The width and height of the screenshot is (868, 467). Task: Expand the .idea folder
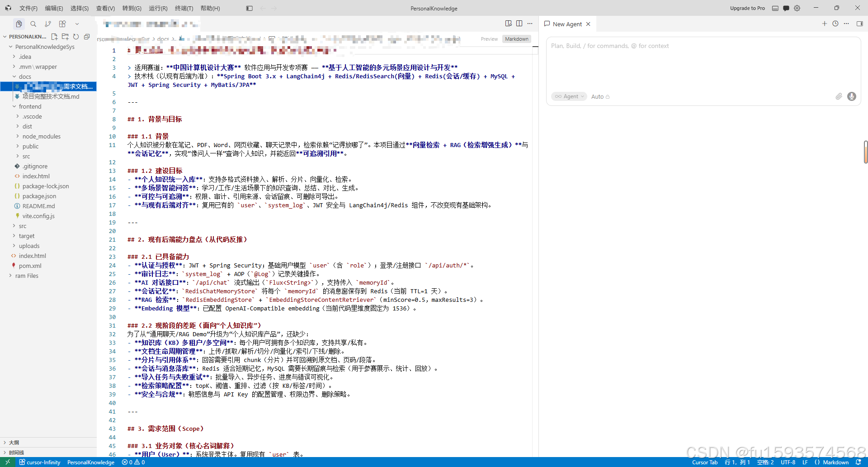48,57
